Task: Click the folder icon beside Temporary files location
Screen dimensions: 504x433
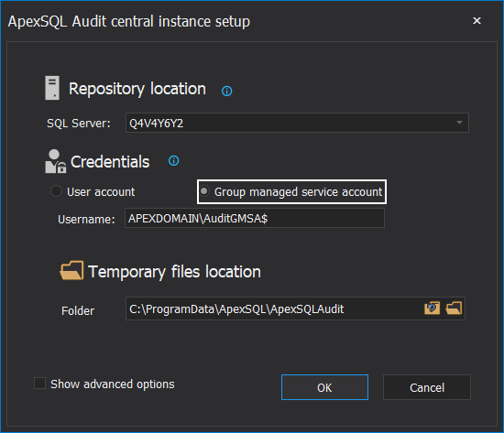Action: 71,270
